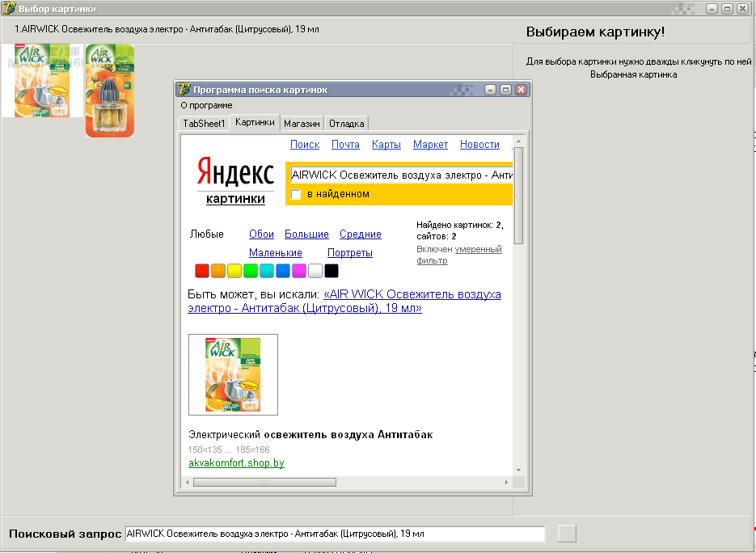
Task: Click the horizontal scrollbar right arrow
Action: coord(506,482)
